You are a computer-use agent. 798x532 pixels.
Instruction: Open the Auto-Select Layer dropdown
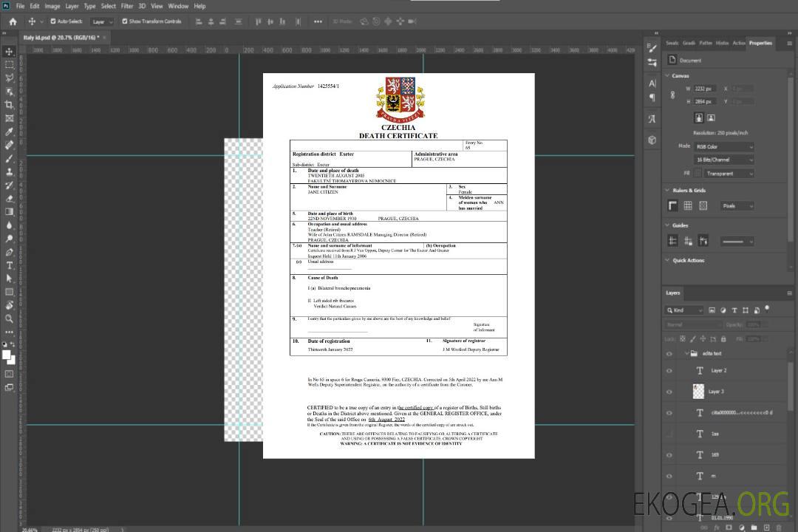pyautogui.click(x=102, y=21)
